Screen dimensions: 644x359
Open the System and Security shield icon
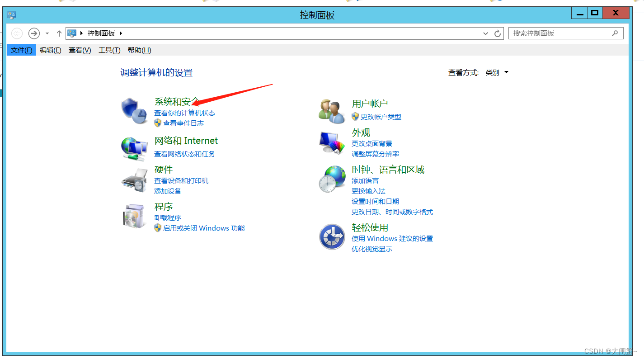135,111
